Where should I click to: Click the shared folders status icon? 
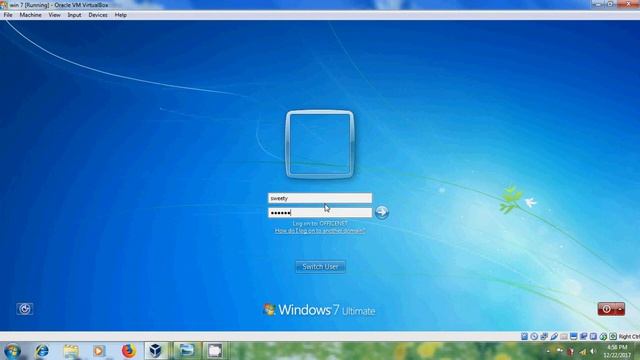click(564, 336)
